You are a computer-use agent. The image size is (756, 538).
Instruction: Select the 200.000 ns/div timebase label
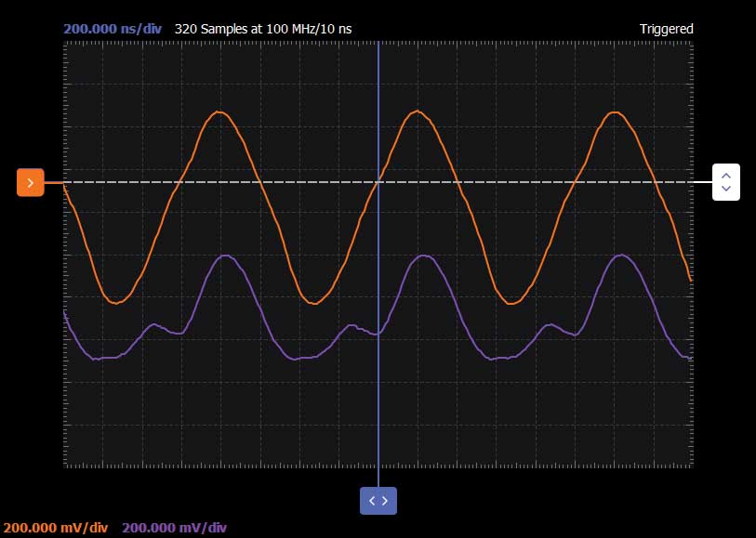(x=113, y=29)
